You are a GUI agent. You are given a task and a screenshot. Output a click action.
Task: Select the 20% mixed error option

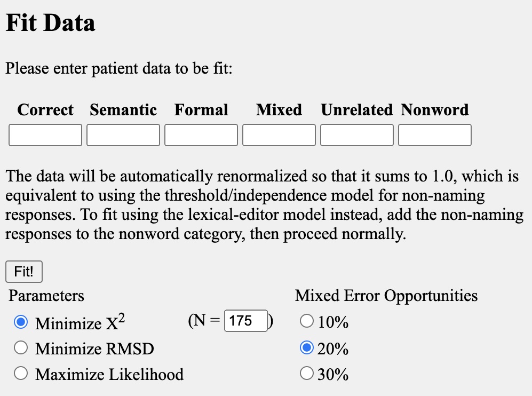point(306,348)
